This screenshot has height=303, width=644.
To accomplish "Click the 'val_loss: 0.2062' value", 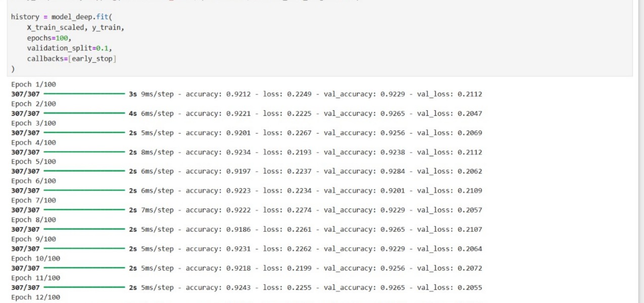I will 450,171.
